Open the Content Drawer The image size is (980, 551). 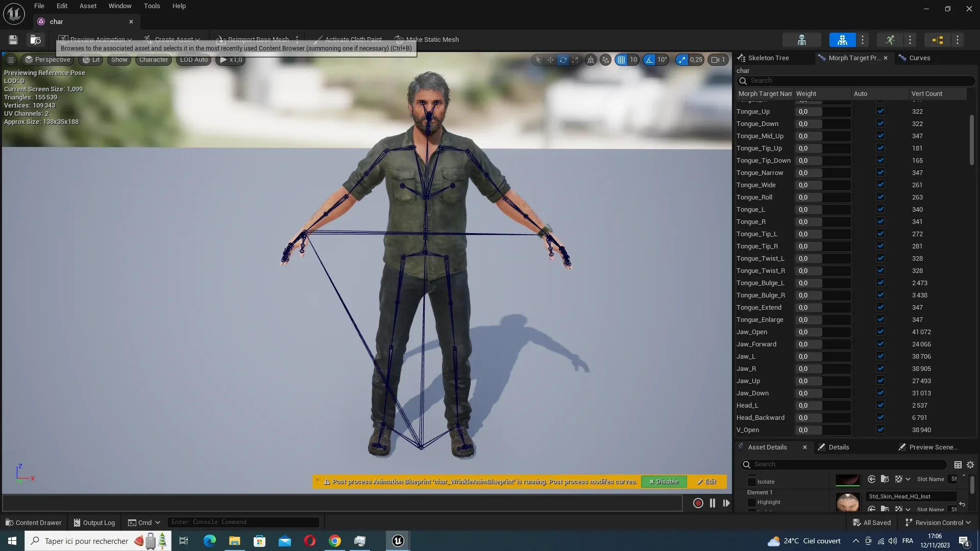click(34, 522)
